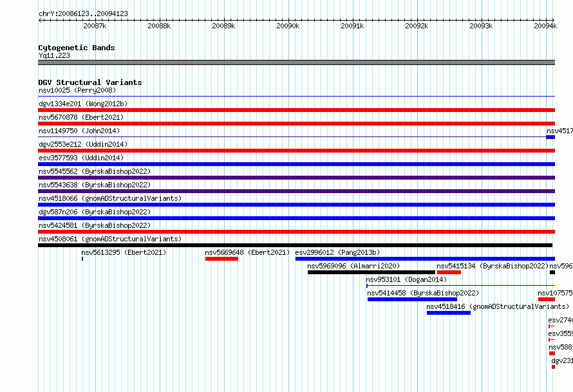Open nsv4518416 (gnomADStructuralVariants) label

tap(498, 306)
